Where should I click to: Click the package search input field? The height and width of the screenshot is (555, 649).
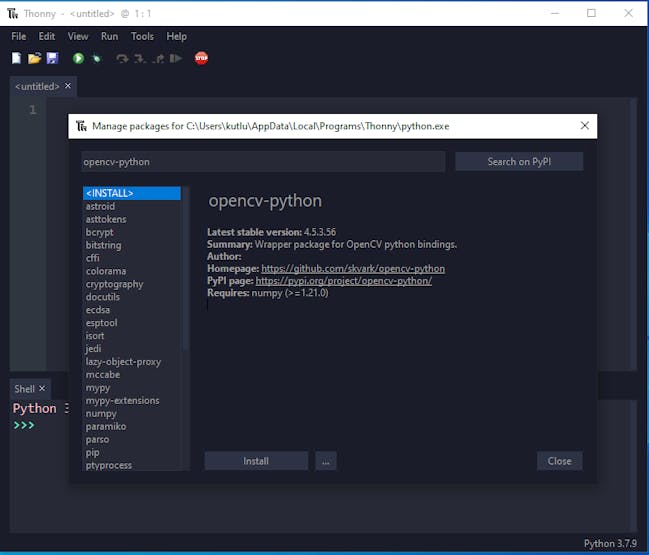pyautogui.click(x=262, y=161)
